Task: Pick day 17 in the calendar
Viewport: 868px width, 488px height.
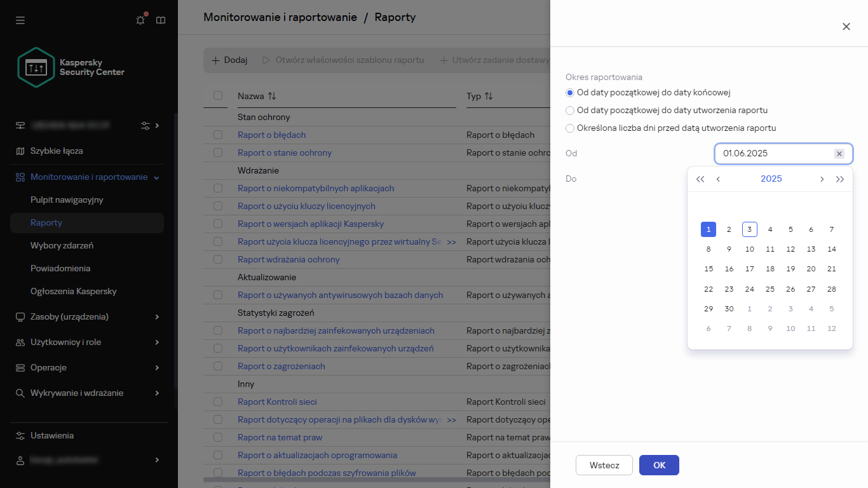Action: coord(750,269)
